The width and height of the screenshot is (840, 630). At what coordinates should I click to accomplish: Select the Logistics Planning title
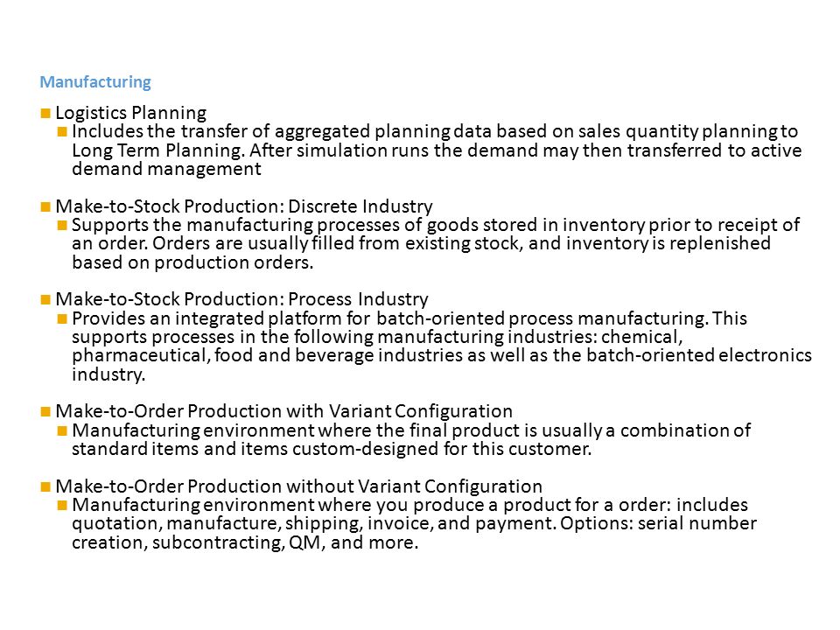tap(131, 113)
